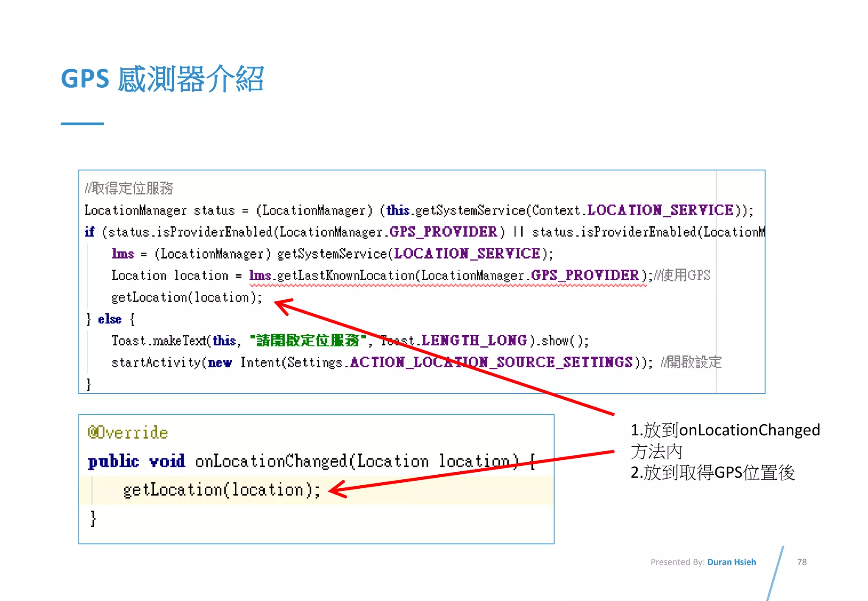Click the //取得定位服務 comment line
This screenshot has width=868, height=601.
(x=129, y=188)
